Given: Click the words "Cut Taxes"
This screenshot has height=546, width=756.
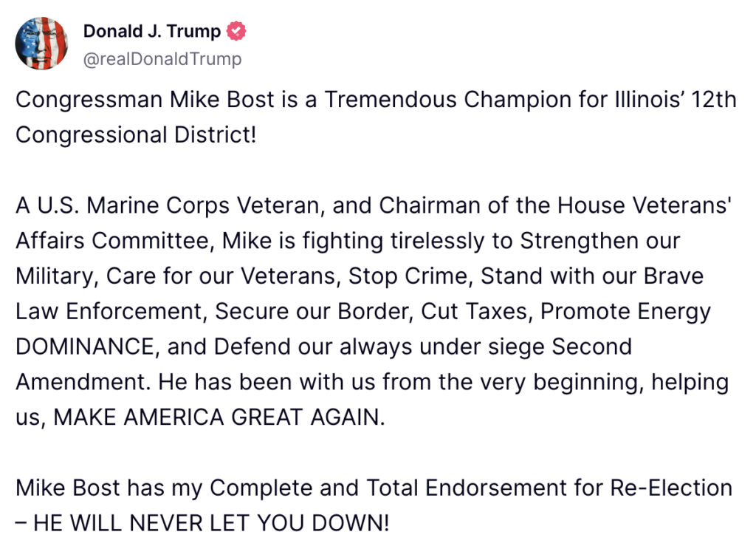Looking at the screenshot, I should click(474, 312).
